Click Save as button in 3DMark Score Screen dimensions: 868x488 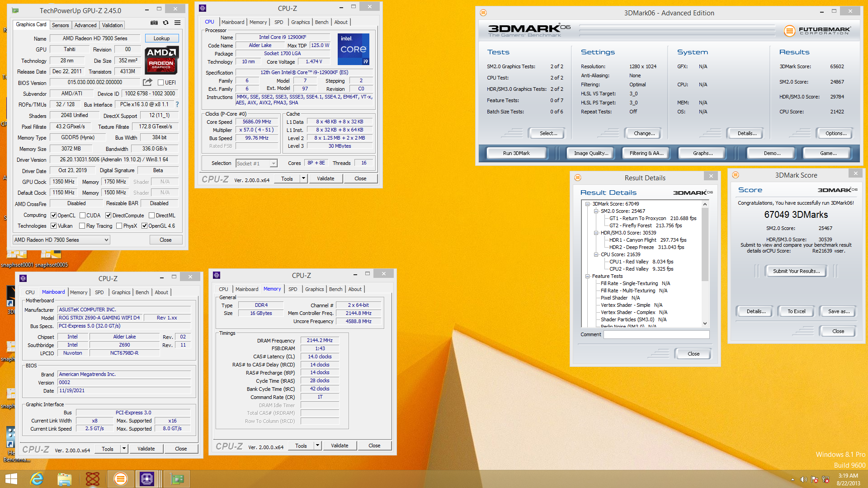[839, 311]
